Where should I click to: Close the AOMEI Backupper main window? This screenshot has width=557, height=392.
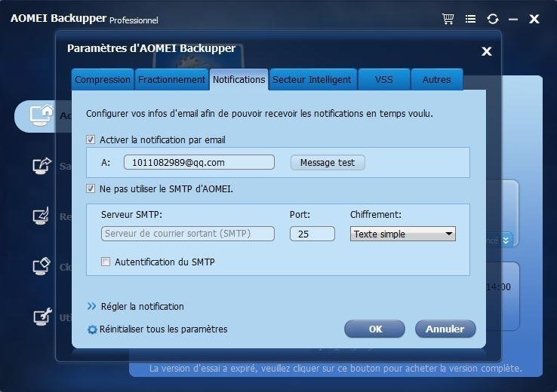point(534,19)
